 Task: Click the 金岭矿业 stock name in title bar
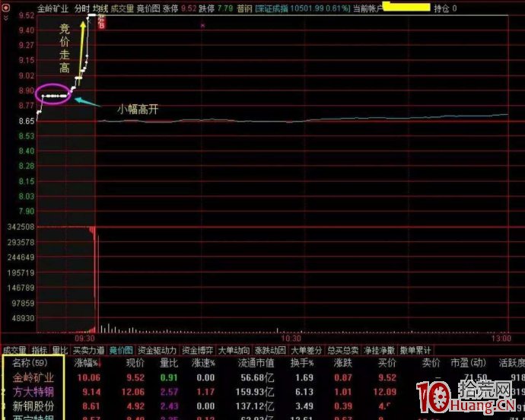coord(53,8)
